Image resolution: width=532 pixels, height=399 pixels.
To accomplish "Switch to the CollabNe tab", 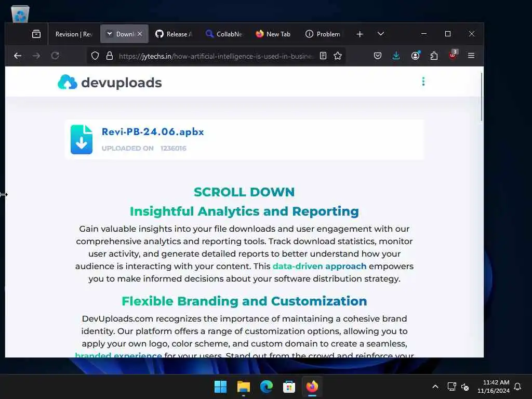I will (x=224, y=34).
